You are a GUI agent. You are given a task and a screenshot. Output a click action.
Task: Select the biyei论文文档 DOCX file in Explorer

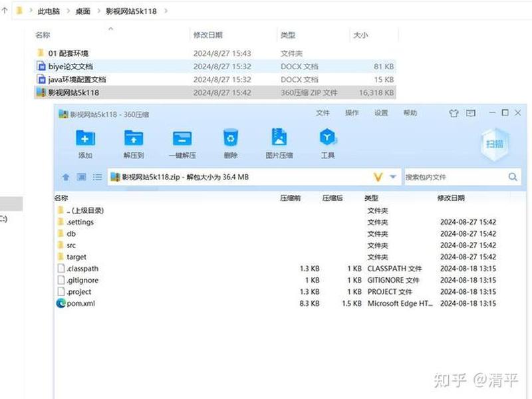[215, 66]
